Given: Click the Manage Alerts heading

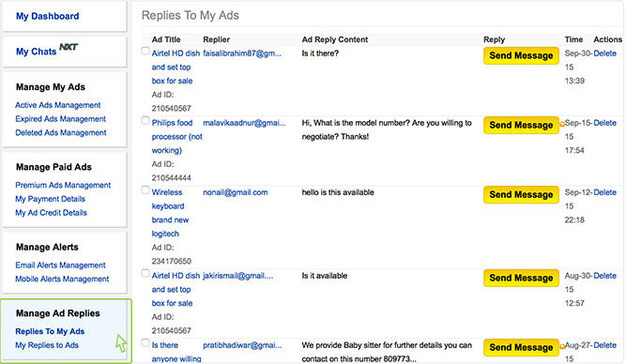Looking at the screenshot, I should (47, 247).
